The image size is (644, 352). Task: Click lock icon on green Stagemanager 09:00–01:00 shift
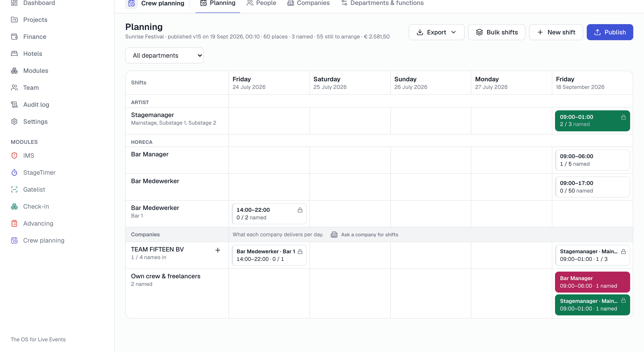623,117
